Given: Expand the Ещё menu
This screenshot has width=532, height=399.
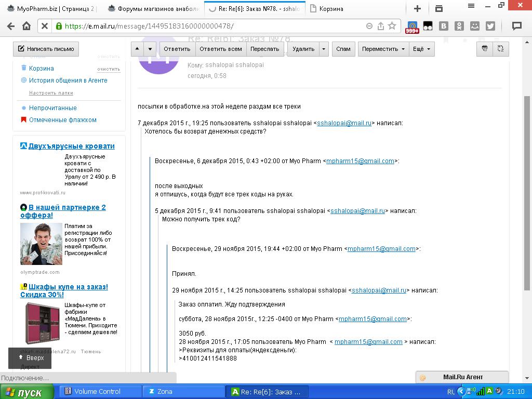Looking at the screenshot, I should point(421,49).
